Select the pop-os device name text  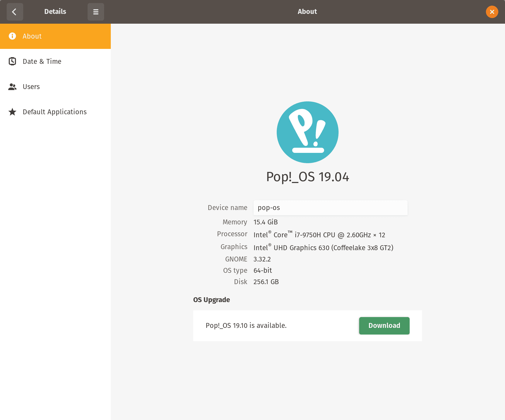(x=268, y=208)
